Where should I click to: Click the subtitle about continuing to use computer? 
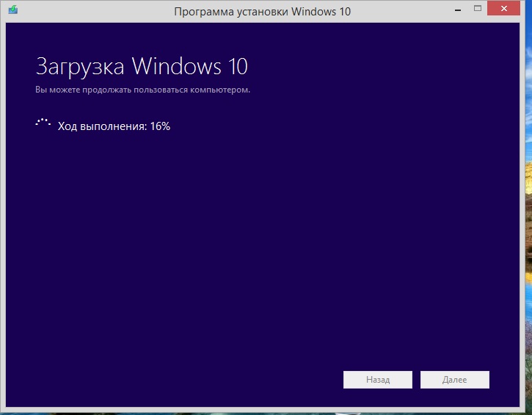[142, 90]
